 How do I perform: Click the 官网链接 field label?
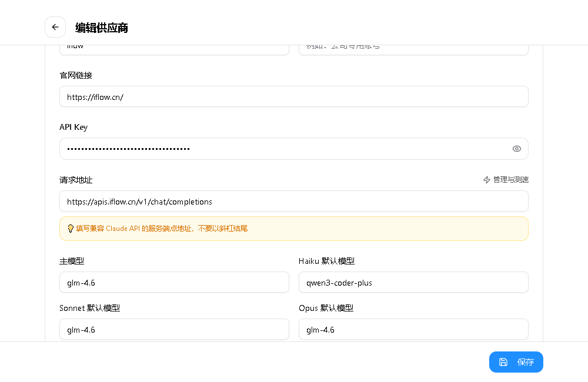point(76,75)
